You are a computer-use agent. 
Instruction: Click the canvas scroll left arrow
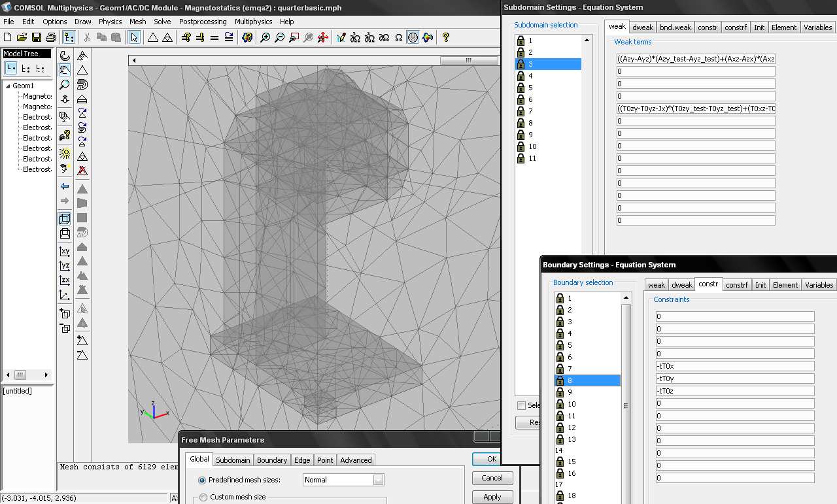pos(133,61)
